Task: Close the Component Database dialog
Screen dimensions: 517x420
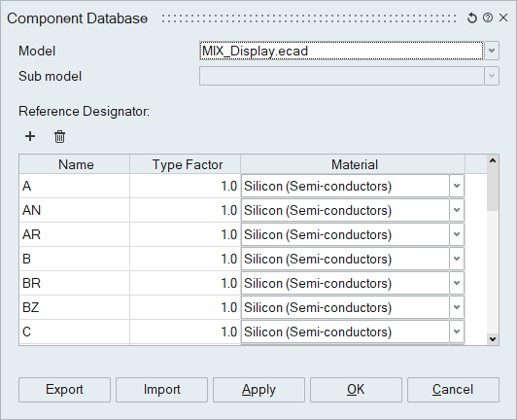Action: coord(503,17)
